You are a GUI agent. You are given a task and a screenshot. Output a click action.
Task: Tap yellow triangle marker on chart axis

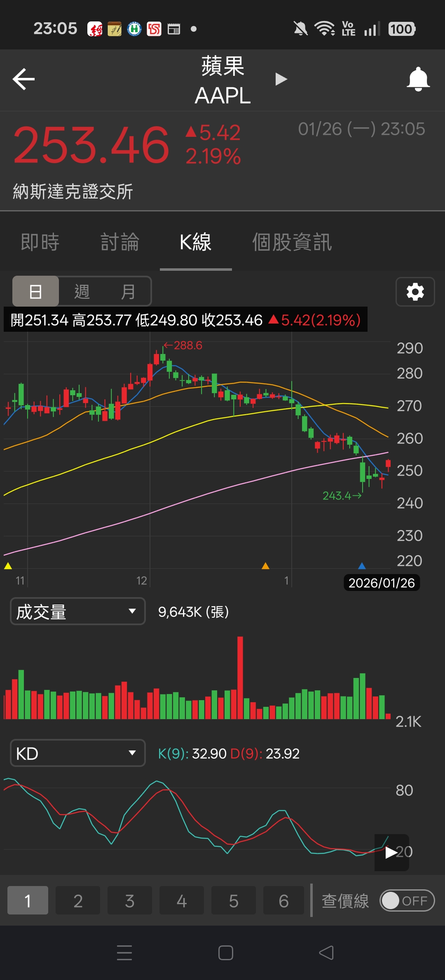point(8,565)
